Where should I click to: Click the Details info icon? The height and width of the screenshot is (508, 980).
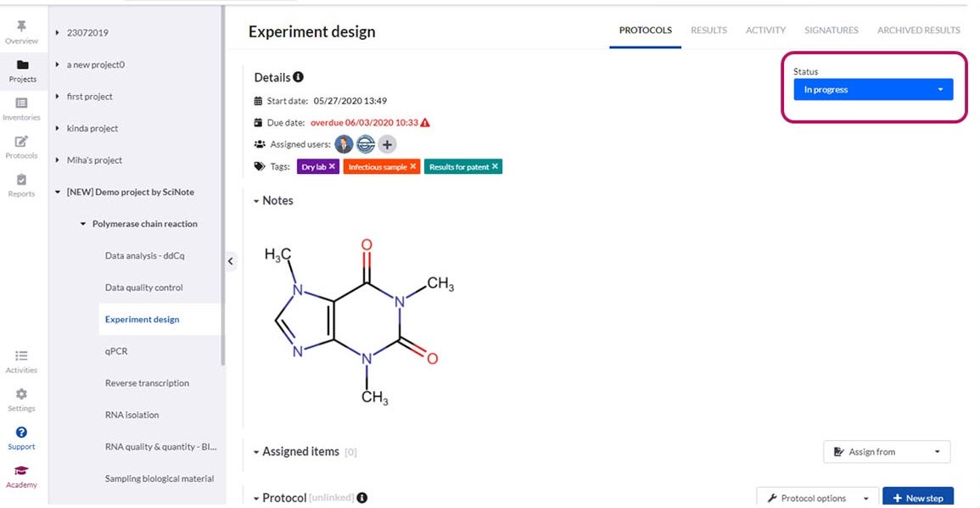point(299,77)
